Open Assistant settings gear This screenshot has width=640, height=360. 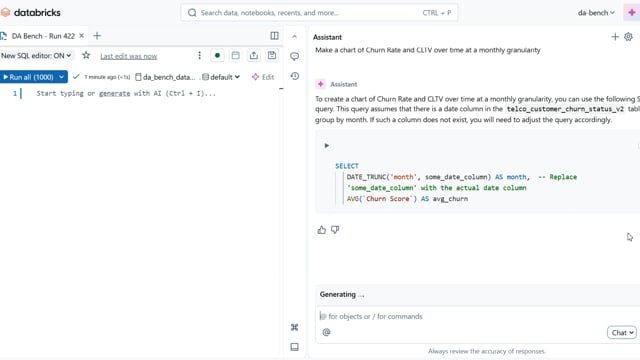pyautogui.click(x=628, y=37)
